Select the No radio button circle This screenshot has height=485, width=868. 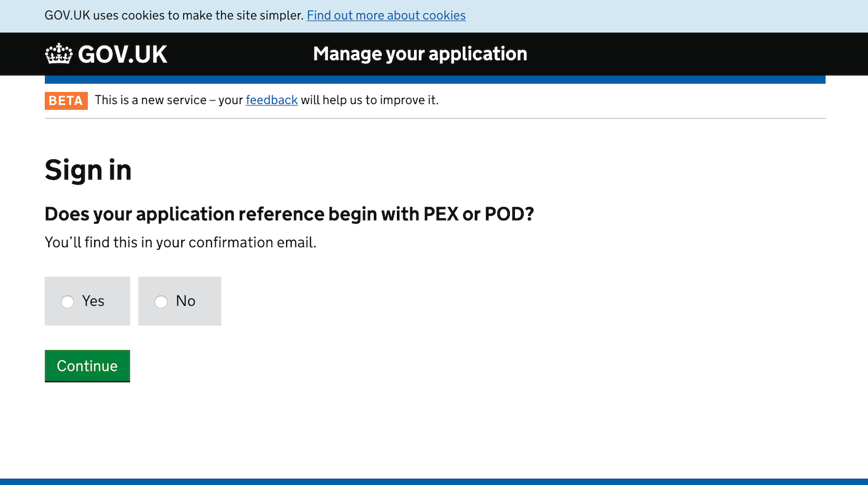pyautogui.click(x=161, y=302)
